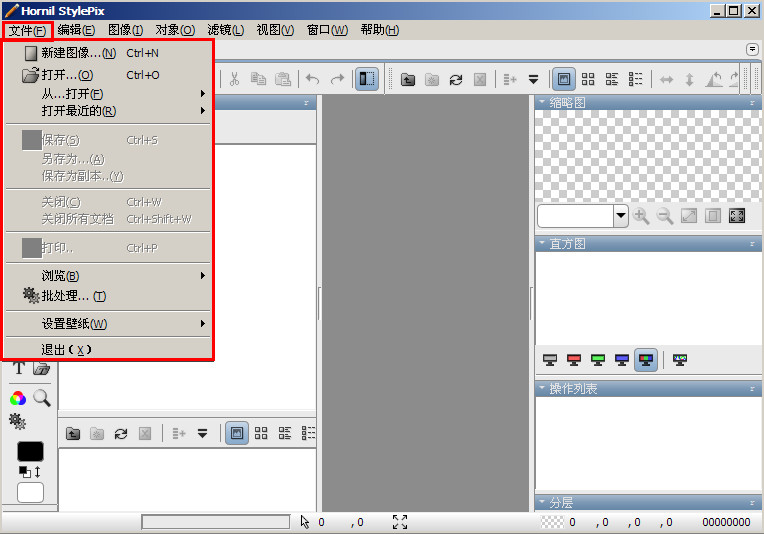Choose 打开 from the file menu
The image size is (764, 534).
pos(108,75)
